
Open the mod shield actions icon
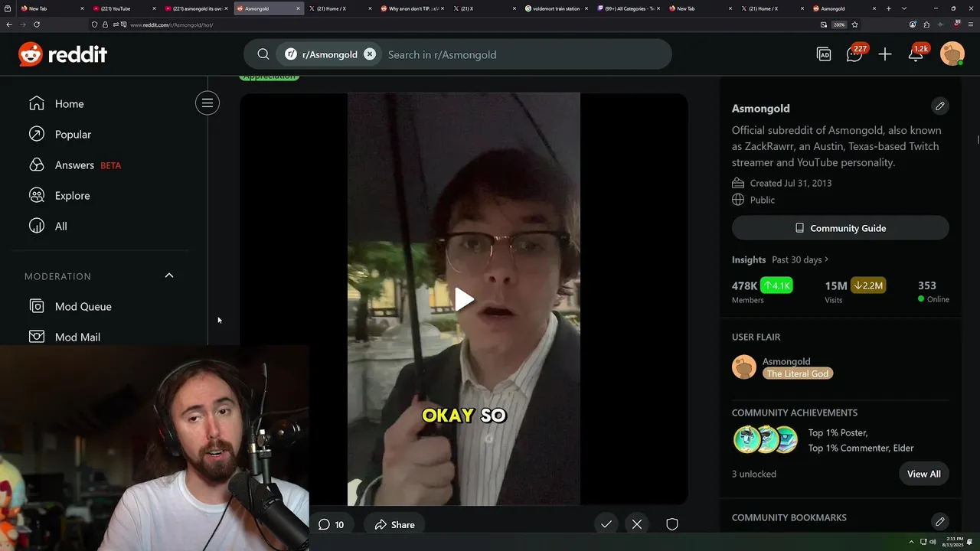(672, 524)
